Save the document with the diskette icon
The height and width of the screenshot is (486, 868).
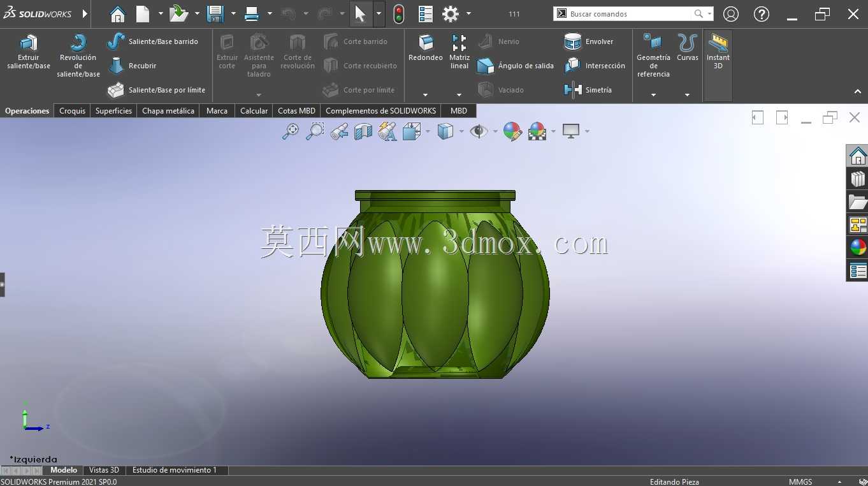coord(215,14)
